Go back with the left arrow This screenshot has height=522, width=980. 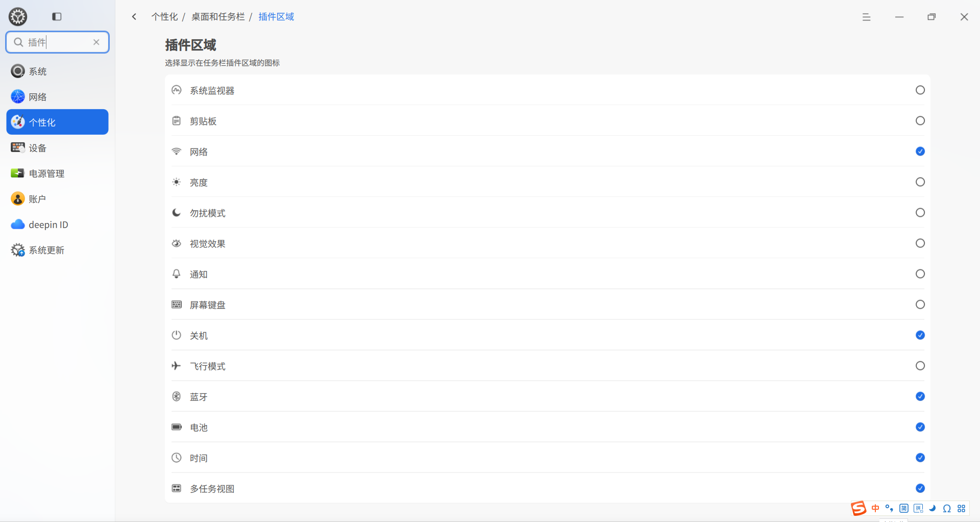(x=134, y=17)
